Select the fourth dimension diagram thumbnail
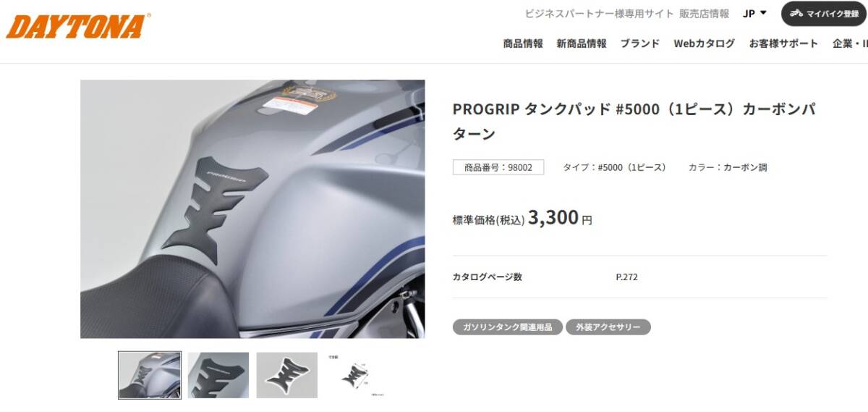Image resolution: width=868 pixels, height=412 pixels. 355,375
